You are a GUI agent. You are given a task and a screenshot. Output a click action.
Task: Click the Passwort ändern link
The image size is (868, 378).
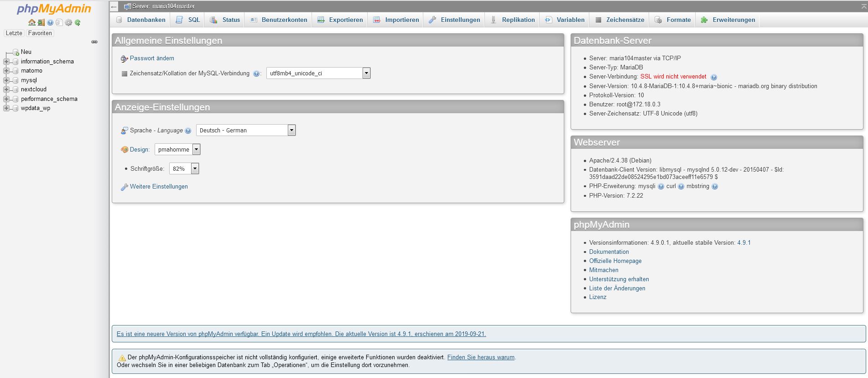click(x=152, y=58)
